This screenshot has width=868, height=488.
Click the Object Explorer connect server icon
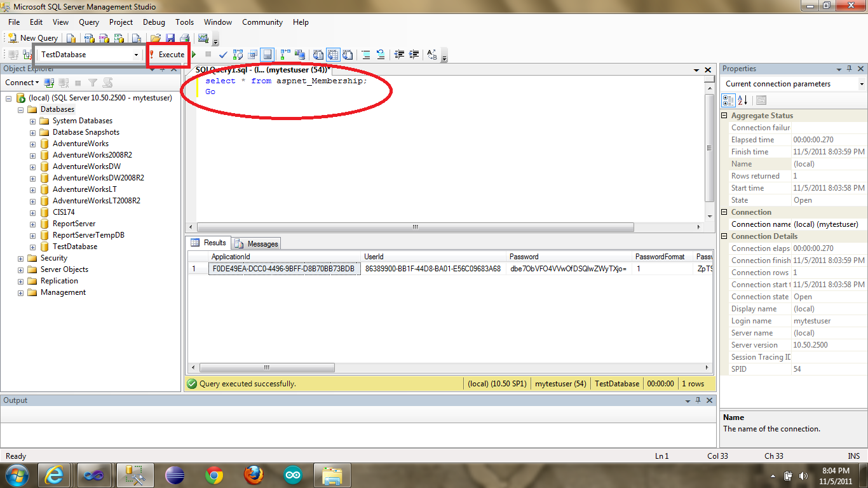coord(49,83)
